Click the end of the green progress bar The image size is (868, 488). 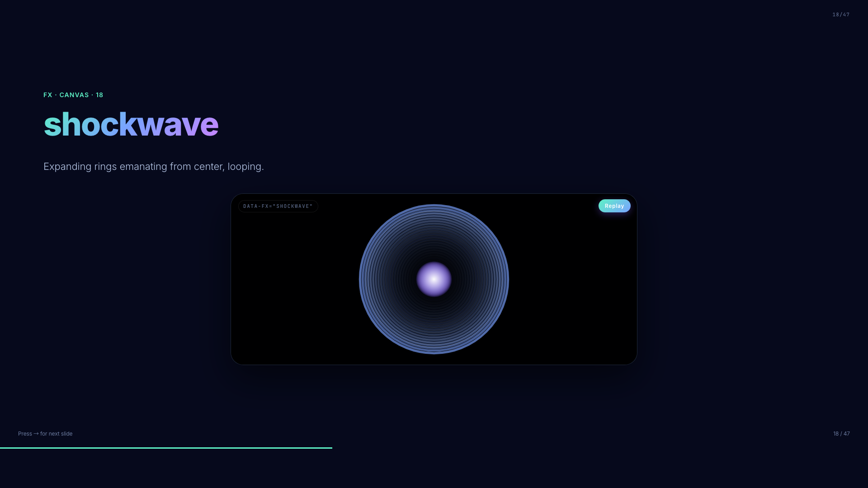click(331, 448)
